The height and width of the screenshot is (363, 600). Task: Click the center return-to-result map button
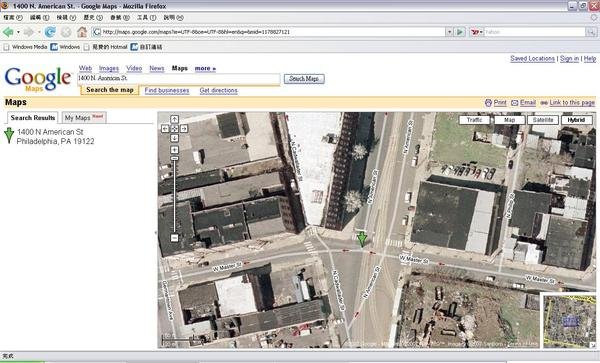pos(174,129)
